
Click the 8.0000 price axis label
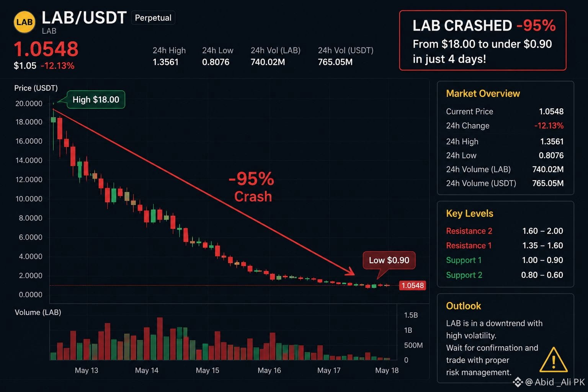pyautogui.click(x=31, y=218)
